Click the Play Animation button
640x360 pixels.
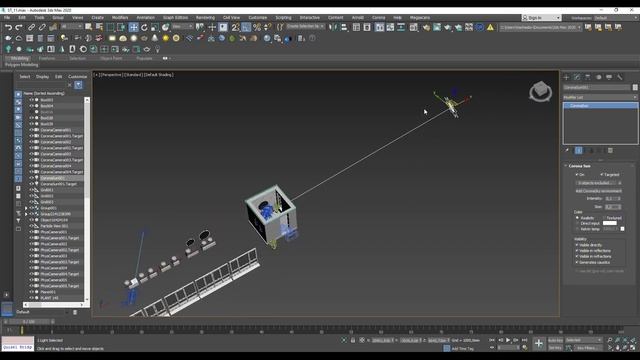coord(508,340)
